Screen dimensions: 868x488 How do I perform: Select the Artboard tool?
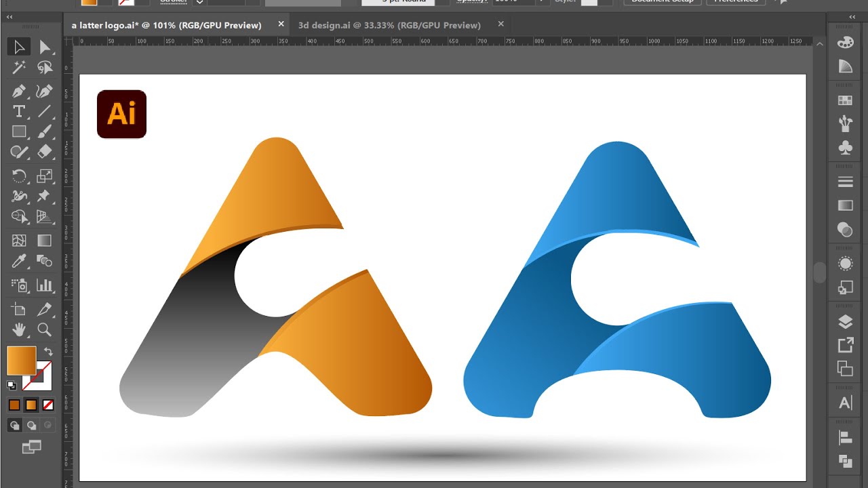pos(19,310)
